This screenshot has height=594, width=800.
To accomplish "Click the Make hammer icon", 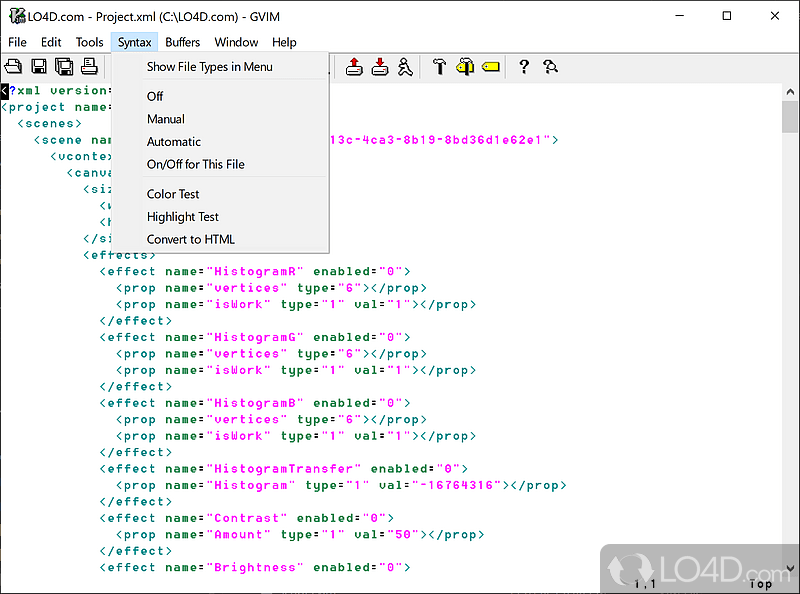I will pyautogui.click(x=439, y=67).
